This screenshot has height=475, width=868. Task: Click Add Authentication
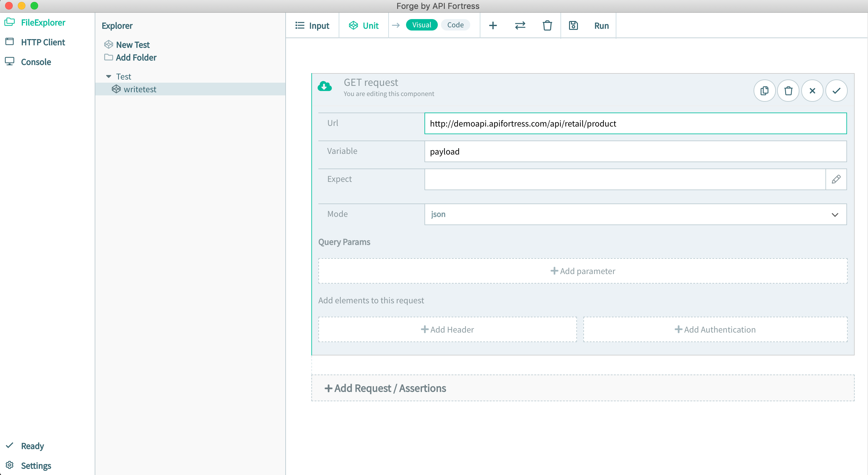point(715,329)
